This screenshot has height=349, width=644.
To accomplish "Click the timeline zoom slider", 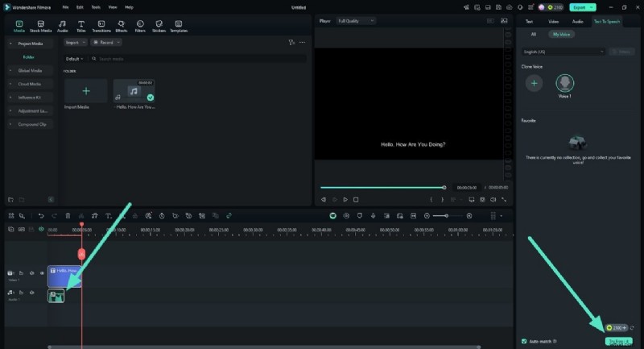I will (x=447, y=216).
